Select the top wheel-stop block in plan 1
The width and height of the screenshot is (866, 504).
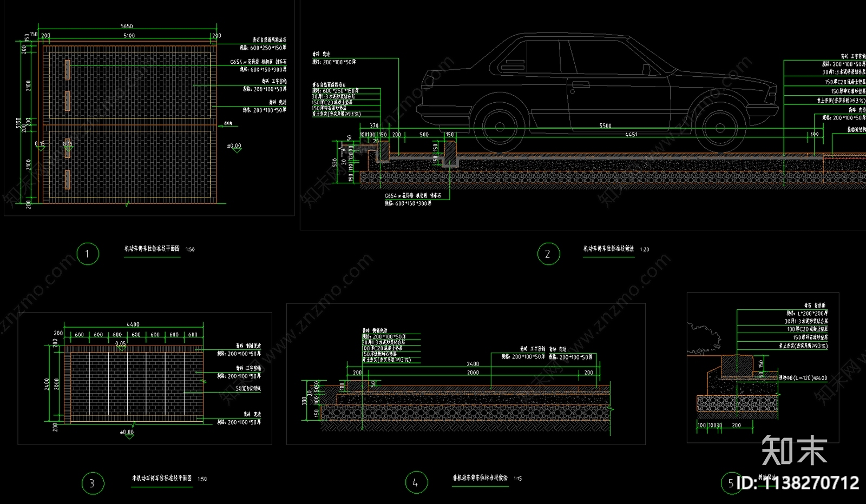coord(68,70)
